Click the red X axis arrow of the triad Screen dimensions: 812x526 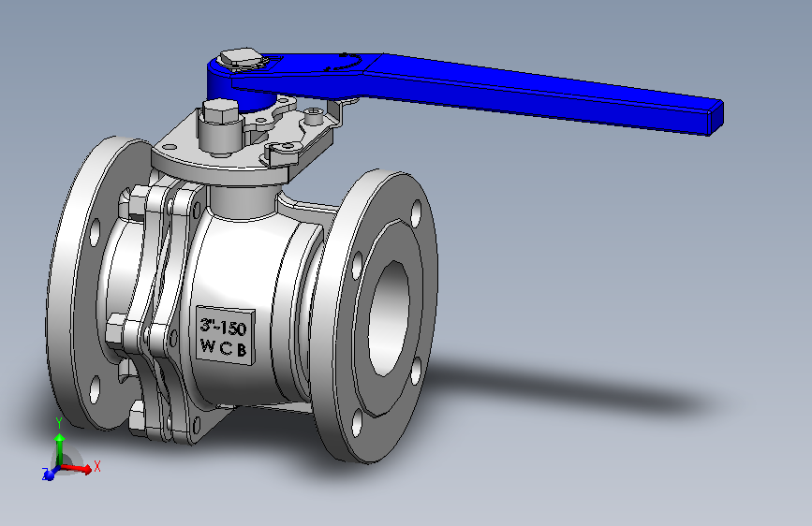coord(78,469)
